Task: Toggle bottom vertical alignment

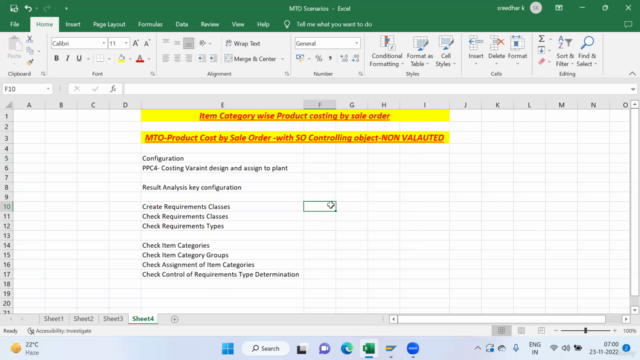Action: (x=189, y=43)
